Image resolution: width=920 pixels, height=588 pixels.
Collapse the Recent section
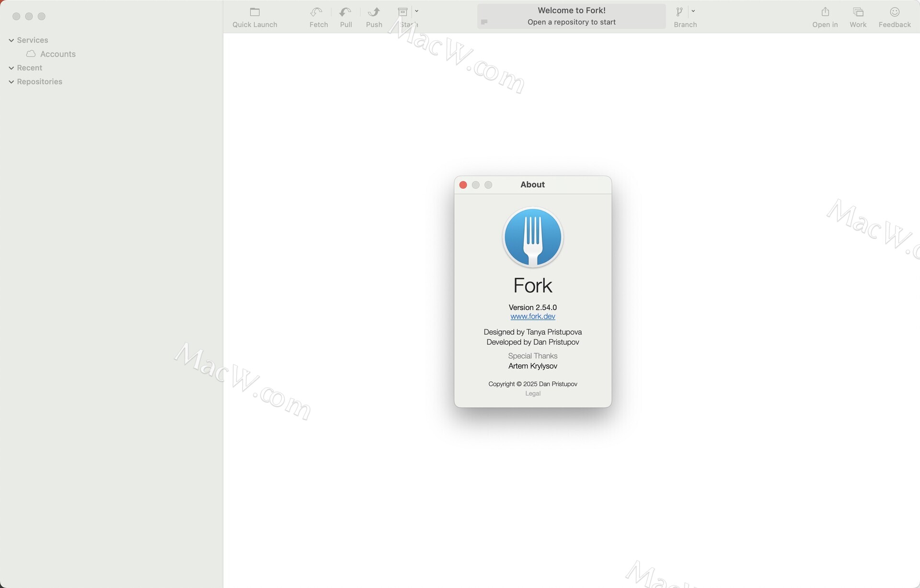pos(11,68)
